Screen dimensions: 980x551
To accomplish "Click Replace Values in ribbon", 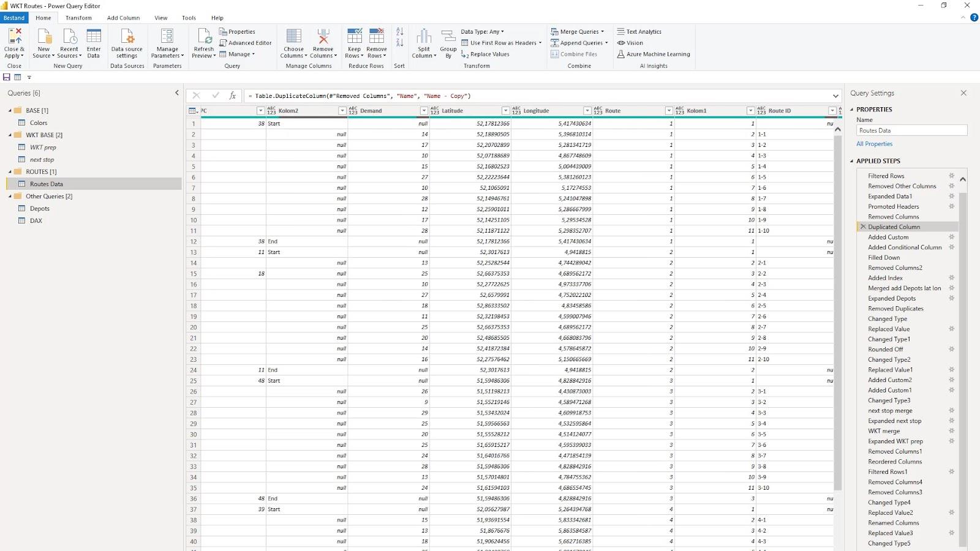I will coord(485,54).
